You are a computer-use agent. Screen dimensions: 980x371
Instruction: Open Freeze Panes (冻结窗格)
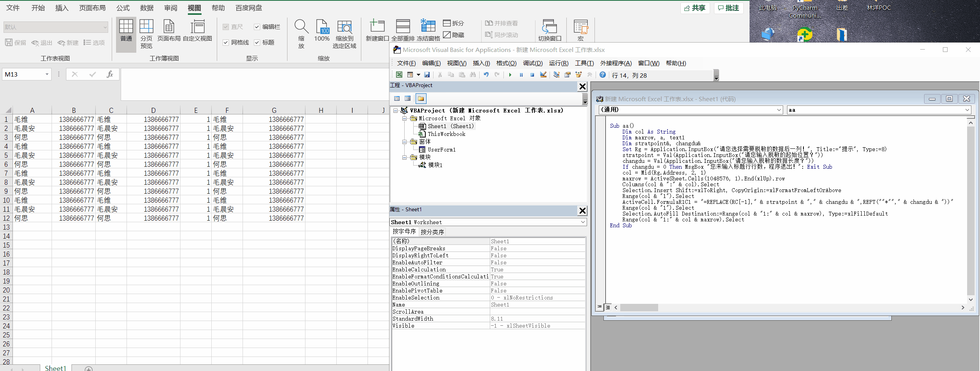pyautogui.click(x=428, y=30)
